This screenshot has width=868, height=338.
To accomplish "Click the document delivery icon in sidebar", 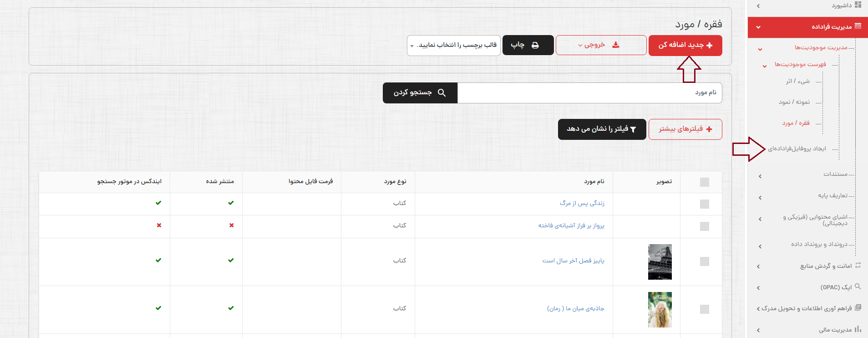I will [x=858, y=307].
